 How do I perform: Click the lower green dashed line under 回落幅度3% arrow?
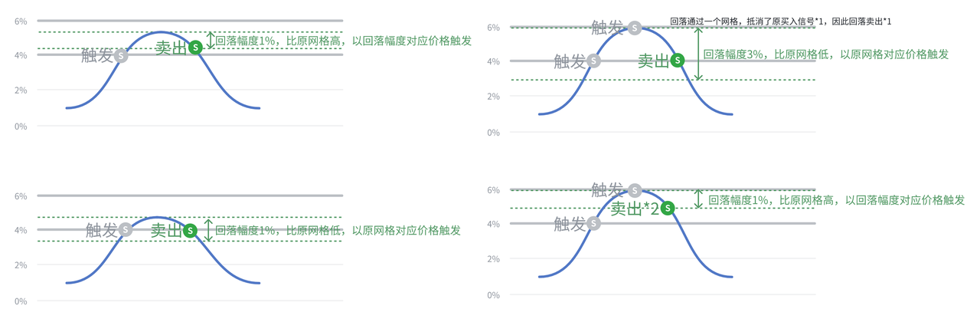coord(663,80)
